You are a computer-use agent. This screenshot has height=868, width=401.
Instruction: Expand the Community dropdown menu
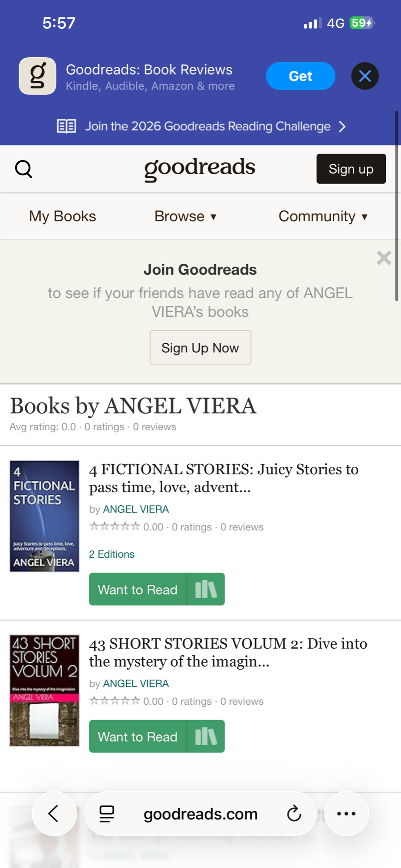pyautogui.click(x=323, y=216)
